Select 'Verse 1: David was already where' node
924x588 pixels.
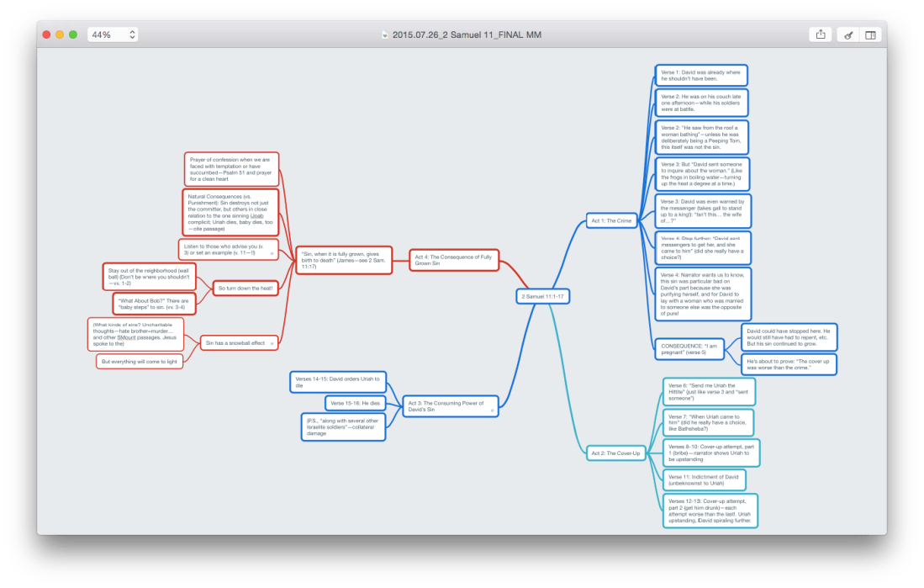700,75
